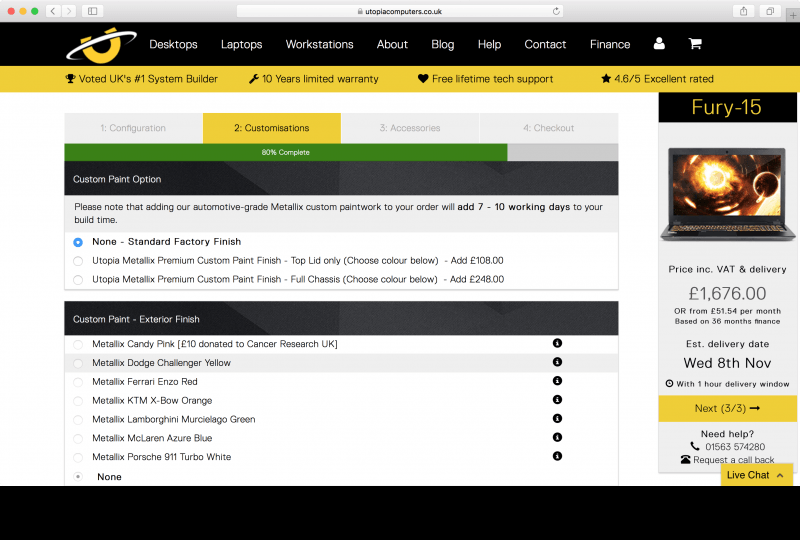Screen dimensions: 800x540
Task: Open a new Safari tab
Action: [793, 15]
